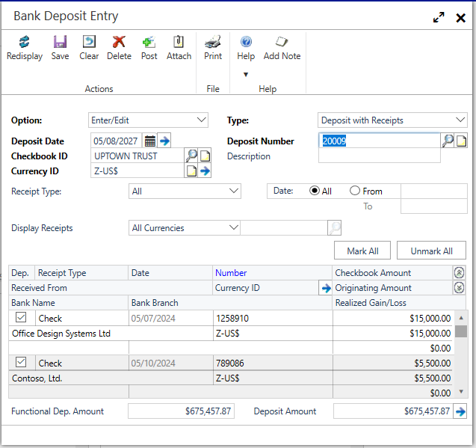Open the Receipt Type dropdown
476x448 pixels.
pyautogui.click(x=185, y=191)
